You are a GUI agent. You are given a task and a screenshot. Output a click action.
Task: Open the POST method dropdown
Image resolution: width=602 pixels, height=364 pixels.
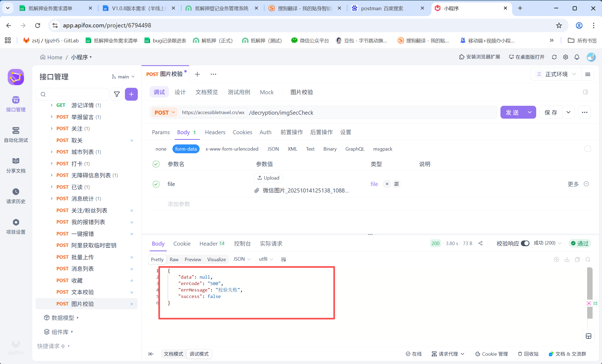[x=165, y=112]
